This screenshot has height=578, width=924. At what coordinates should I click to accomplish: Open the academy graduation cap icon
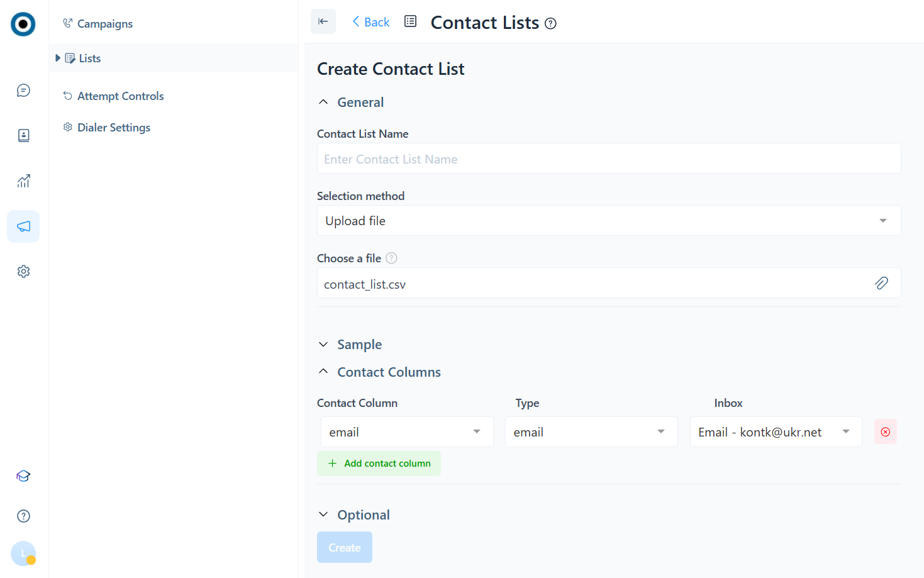pos(23,476)
